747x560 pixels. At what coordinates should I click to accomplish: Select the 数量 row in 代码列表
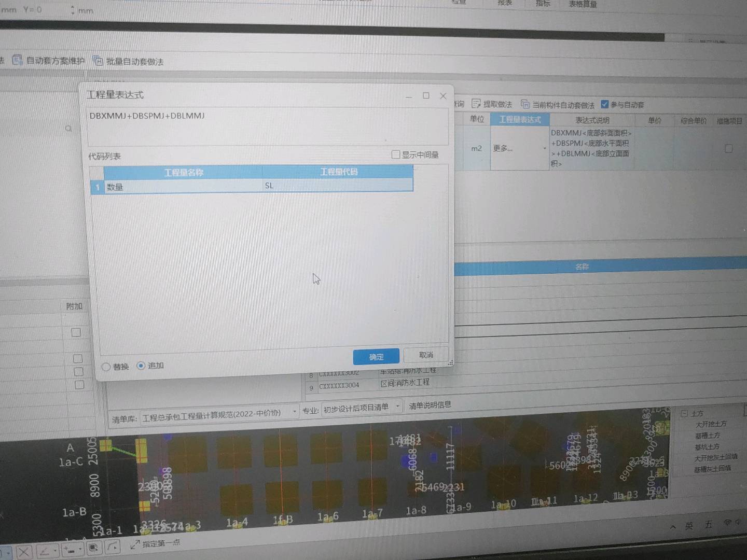(252, 186)
